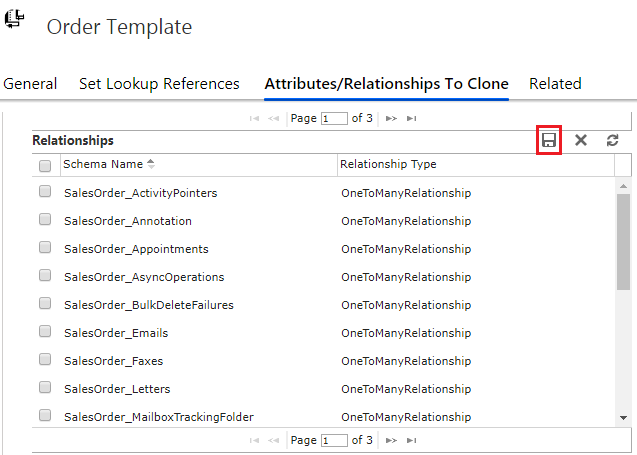
Task: Jump to last page in the top pager
Action: click(412, 118)
